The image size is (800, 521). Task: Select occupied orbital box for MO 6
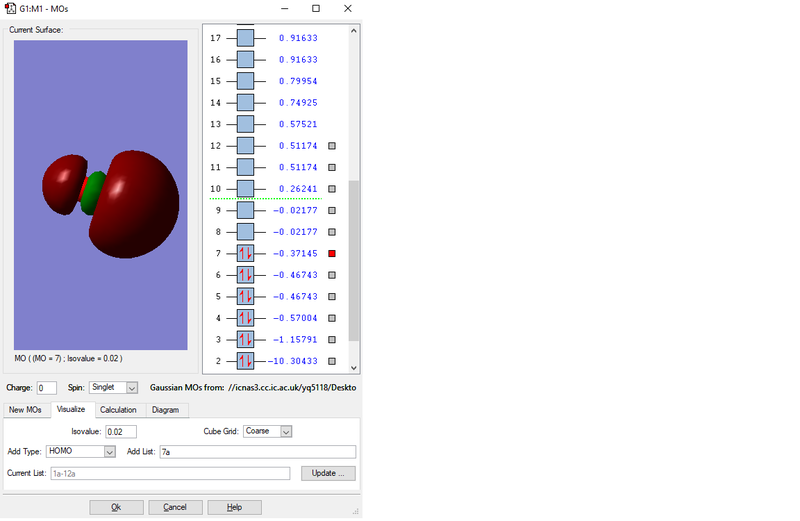point(245,275)
